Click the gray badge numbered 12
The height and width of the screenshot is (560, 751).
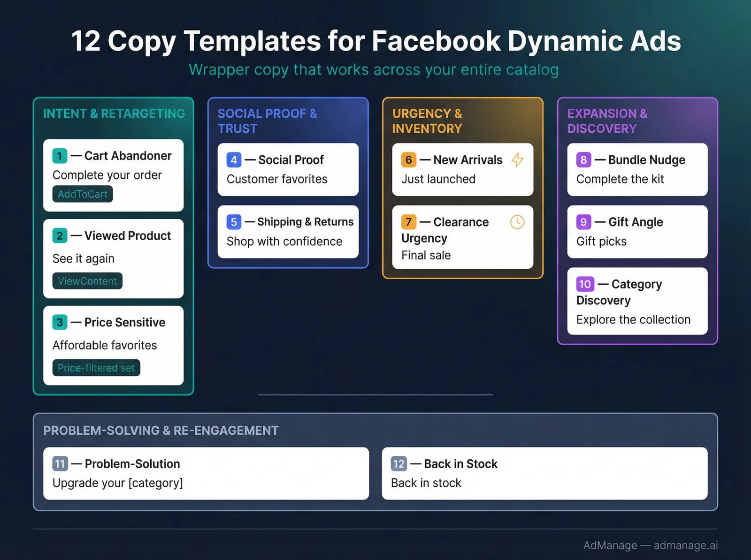(399, 464)
